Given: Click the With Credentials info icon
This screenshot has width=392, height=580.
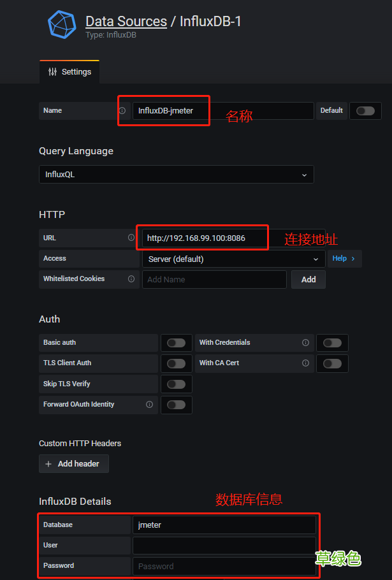Looking at the screenshot, I should coord(305,342).
